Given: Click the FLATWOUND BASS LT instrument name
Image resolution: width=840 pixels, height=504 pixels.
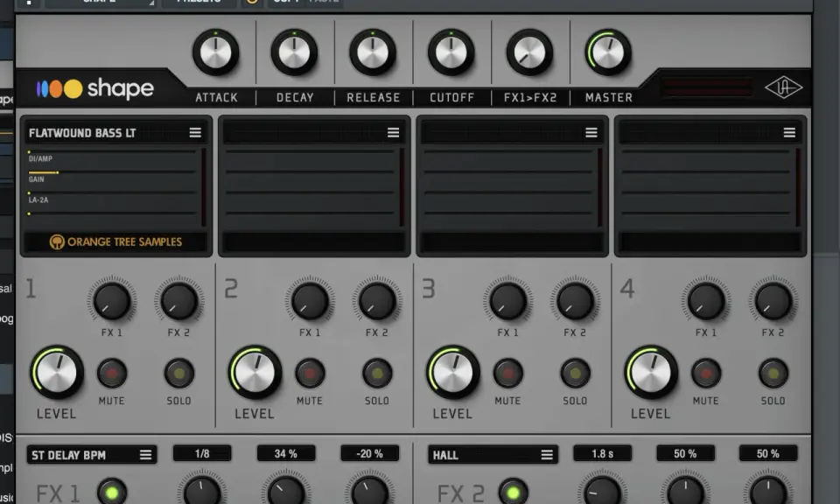Looking at the screenshot, I should [82, 133].
